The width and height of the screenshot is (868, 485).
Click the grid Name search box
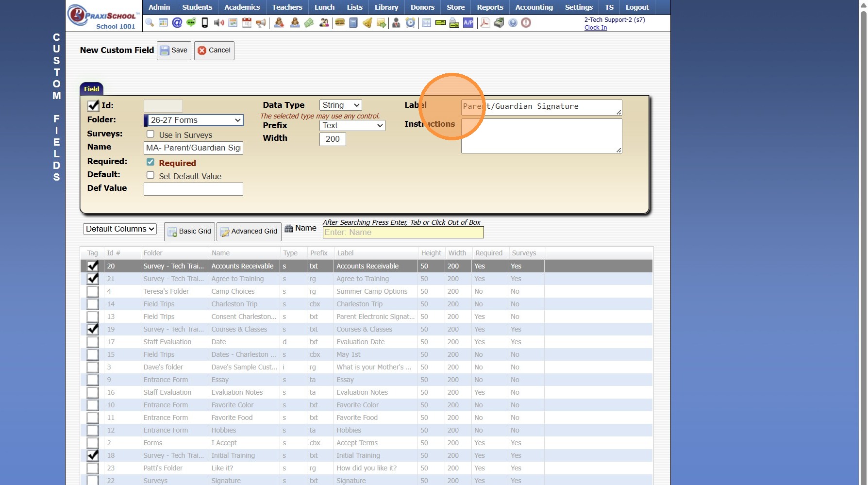[x=403, y=233]
